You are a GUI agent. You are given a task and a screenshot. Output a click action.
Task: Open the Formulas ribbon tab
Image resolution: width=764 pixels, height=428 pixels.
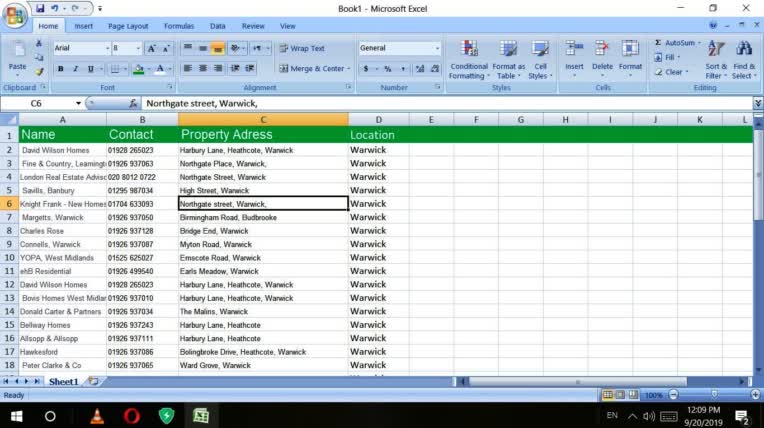[x=179, y=26]
